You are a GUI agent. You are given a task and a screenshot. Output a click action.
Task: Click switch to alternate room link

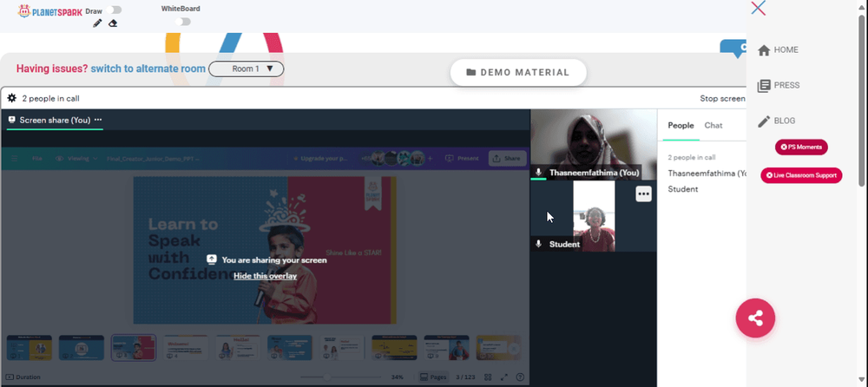pos(148,69)
